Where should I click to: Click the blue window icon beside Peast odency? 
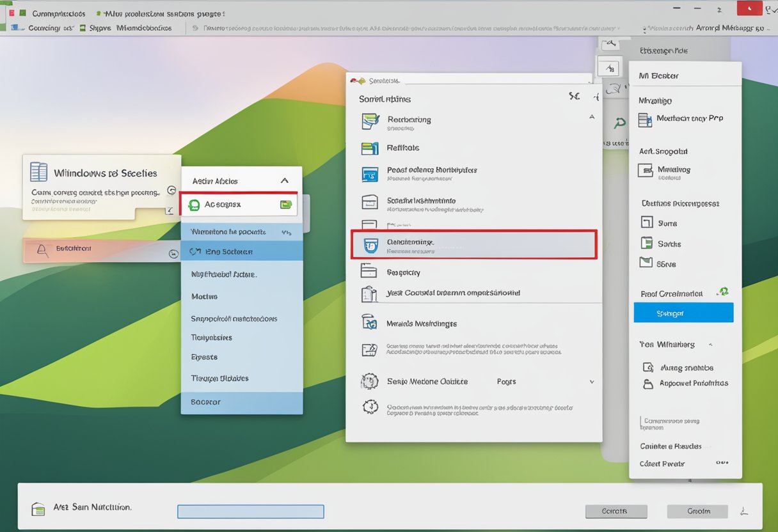370,173
